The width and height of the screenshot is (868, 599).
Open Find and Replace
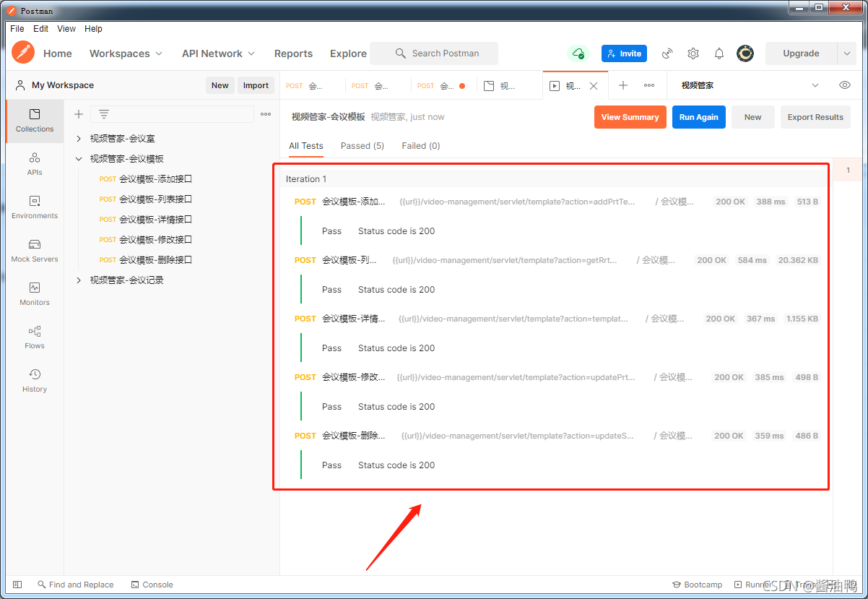(x=75, y=585)
